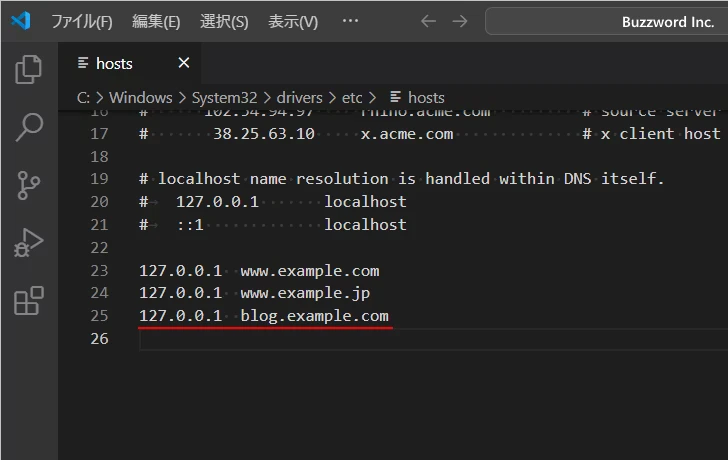The height and width of the screenshot is (460, 728).
Task: Open the 表示(V) menu
Action: [293, 21]
